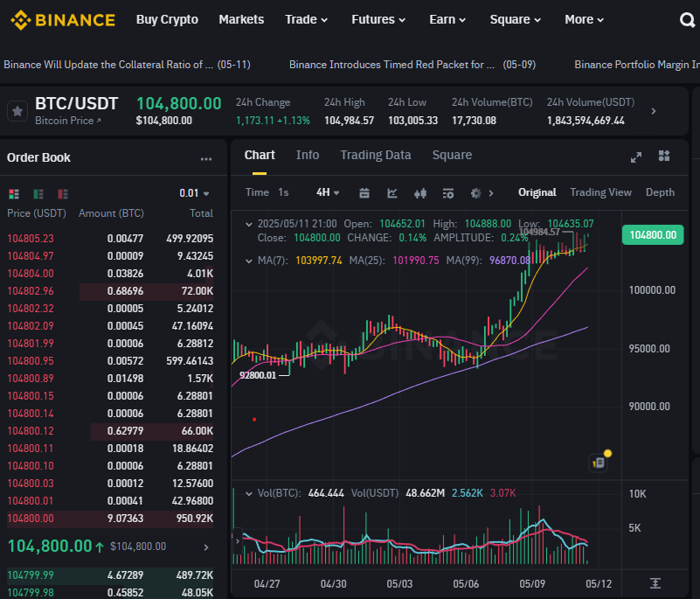This screenshot has height=599, width=700.
Task: Open the chart list settings icon
Action: 447,193
